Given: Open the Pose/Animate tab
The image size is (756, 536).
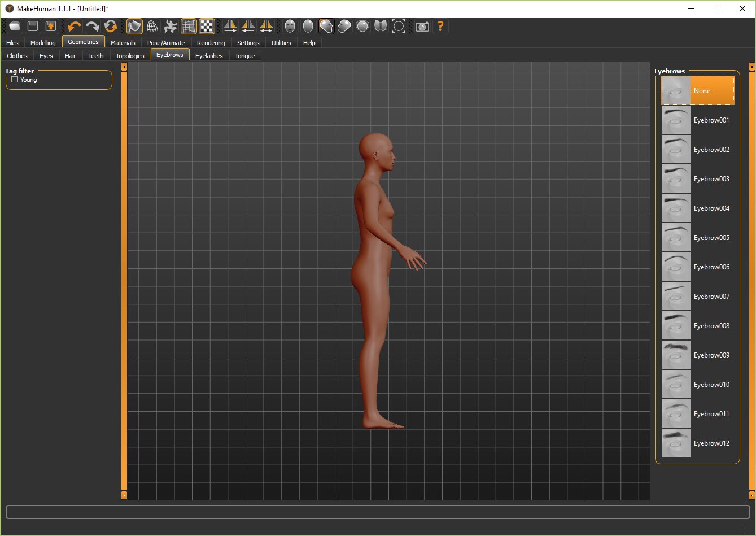Looking at the screenshot, I should [166, 43].
